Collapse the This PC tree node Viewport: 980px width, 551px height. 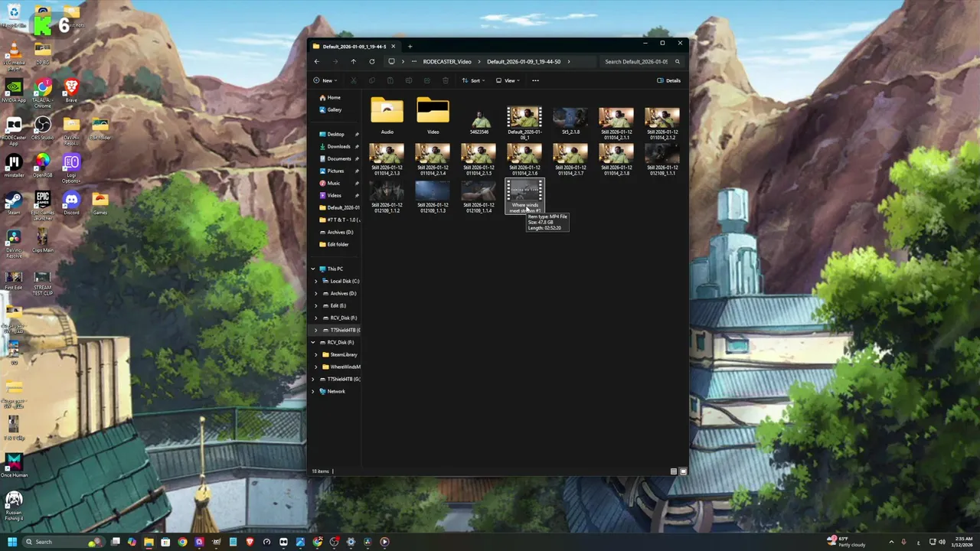312,269
